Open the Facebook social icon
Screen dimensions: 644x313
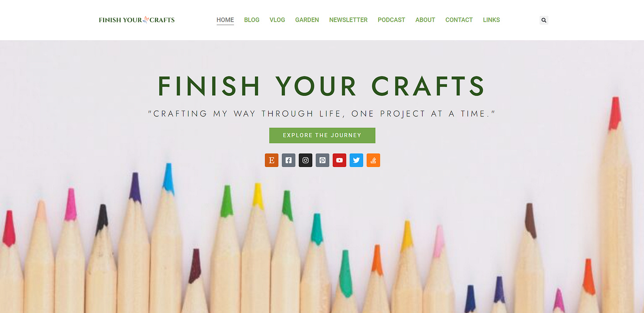(x=288, y=160)
